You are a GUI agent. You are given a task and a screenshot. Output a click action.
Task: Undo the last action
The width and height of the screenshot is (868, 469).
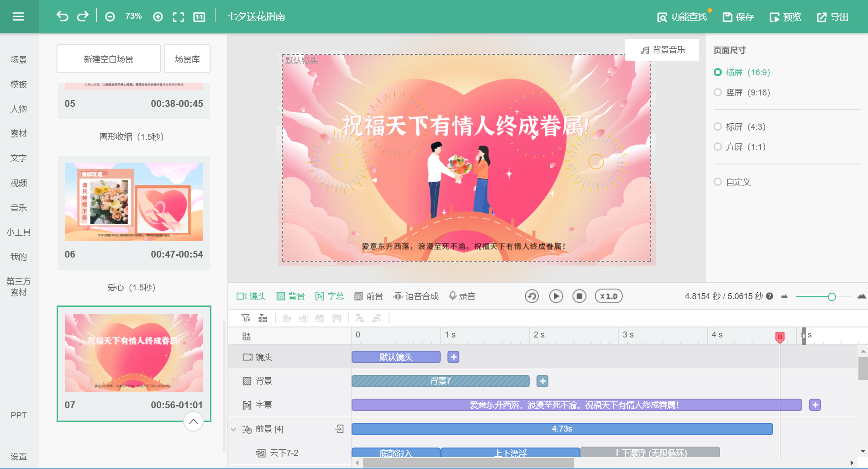[x=62, y=16]
